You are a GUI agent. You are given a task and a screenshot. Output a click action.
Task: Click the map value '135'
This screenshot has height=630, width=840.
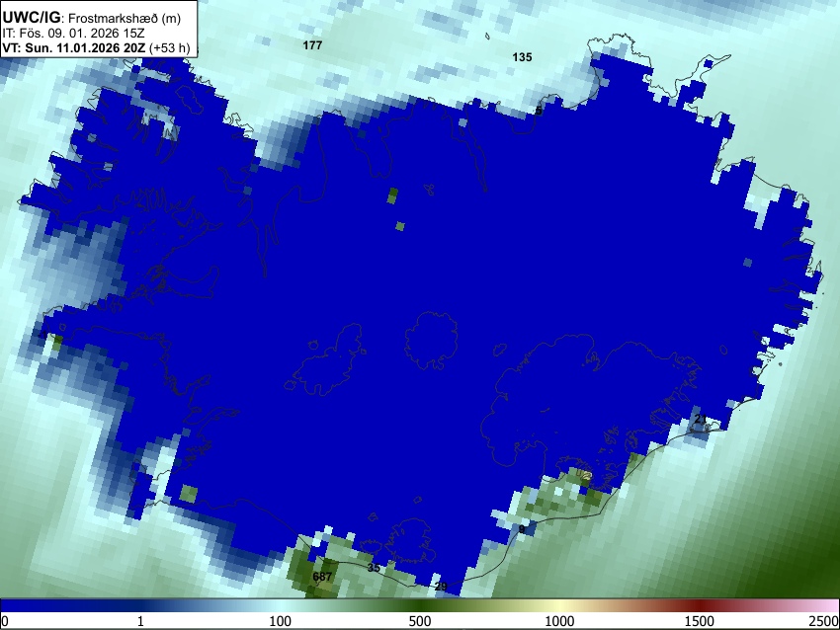(x=522, y=57)
